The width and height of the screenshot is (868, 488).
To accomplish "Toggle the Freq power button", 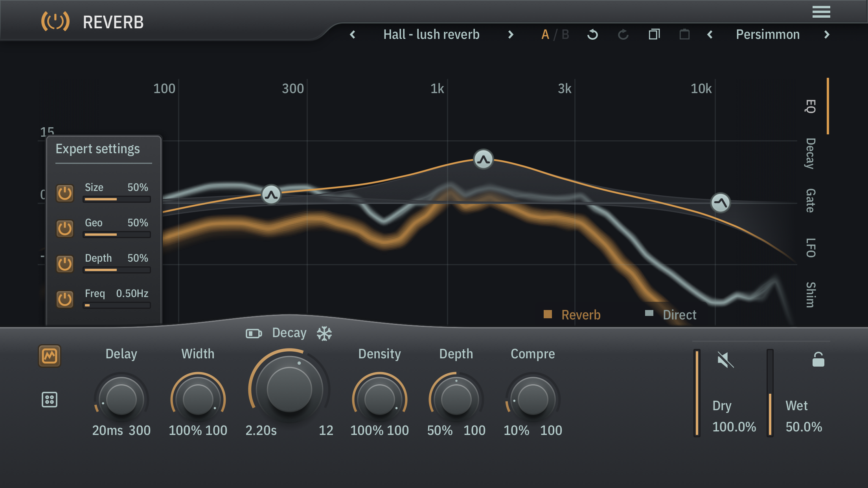I will click(65, 299).
